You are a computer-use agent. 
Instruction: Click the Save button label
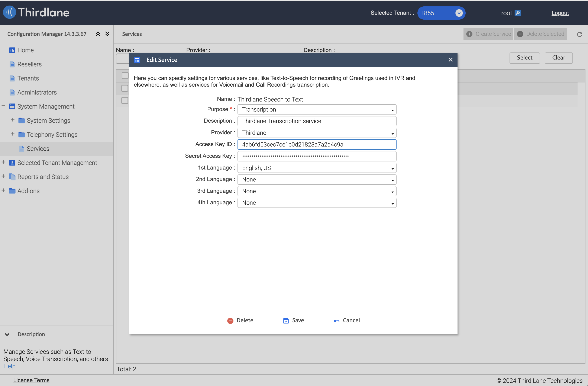298,321
